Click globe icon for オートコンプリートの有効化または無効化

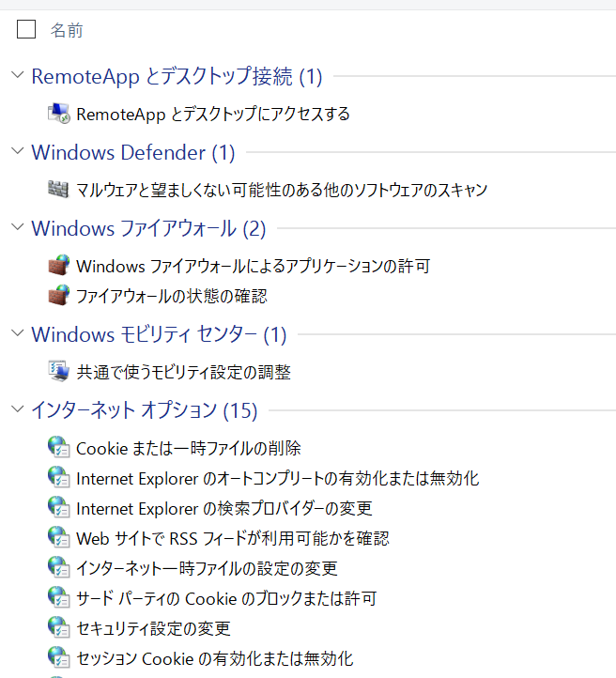pos(59,477)
